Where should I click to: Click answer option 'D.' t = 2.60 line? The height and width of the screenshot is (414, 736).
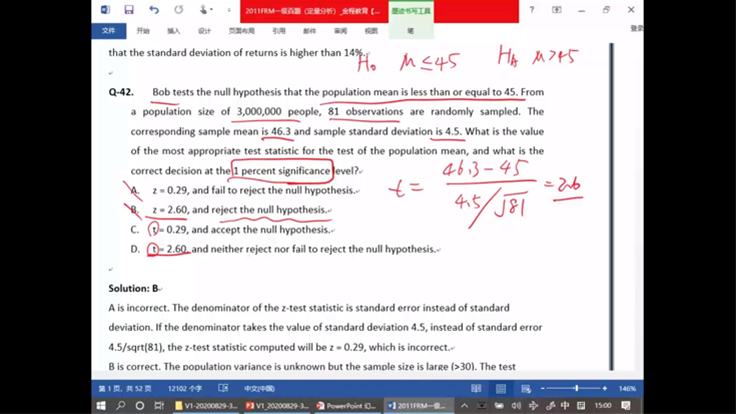click(x=284, y=249)
